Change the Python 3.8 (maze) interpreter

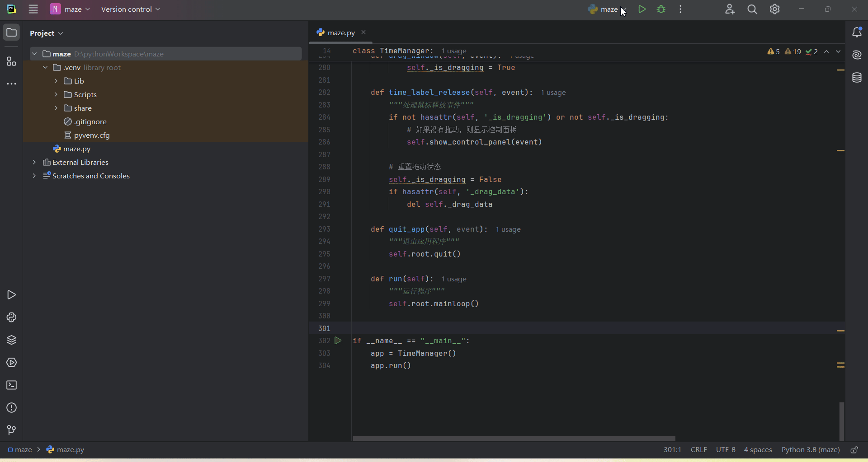coord(810,449)
